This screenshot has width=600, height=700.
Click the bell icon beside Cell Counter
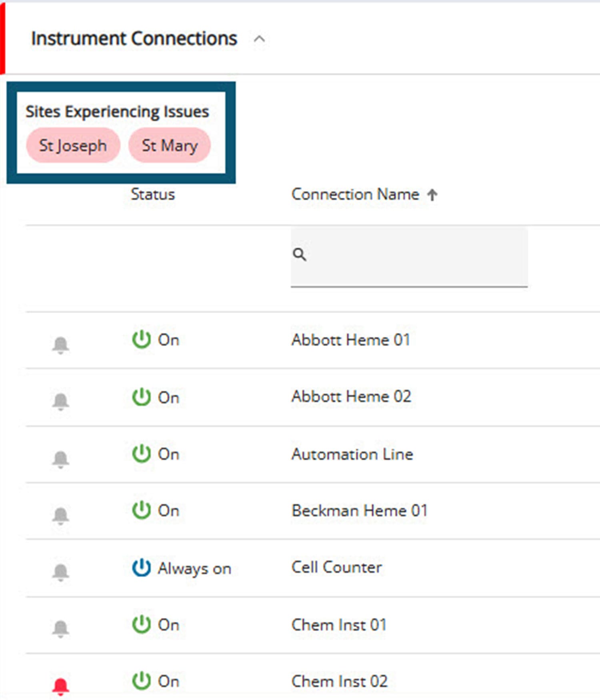coord(60,572)
